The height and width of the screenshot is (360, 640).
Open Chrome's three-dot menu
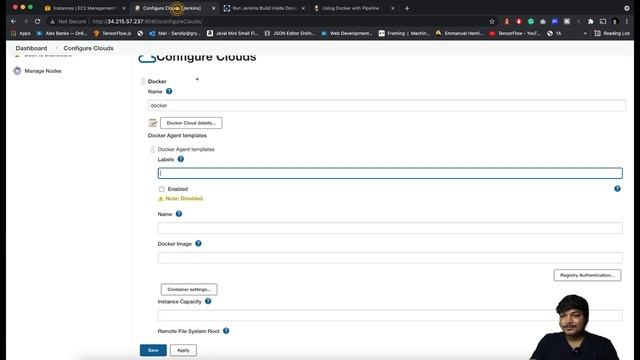627,21
